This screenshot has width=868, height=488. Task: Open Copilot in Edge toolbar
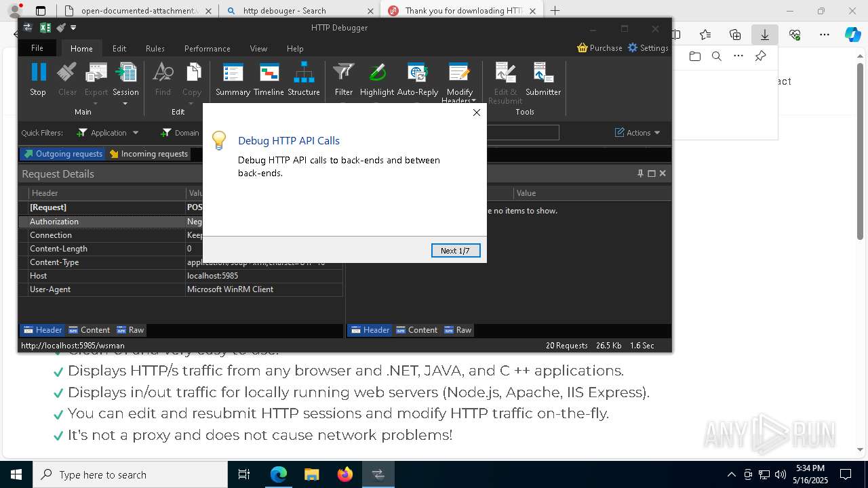[852, 35]
